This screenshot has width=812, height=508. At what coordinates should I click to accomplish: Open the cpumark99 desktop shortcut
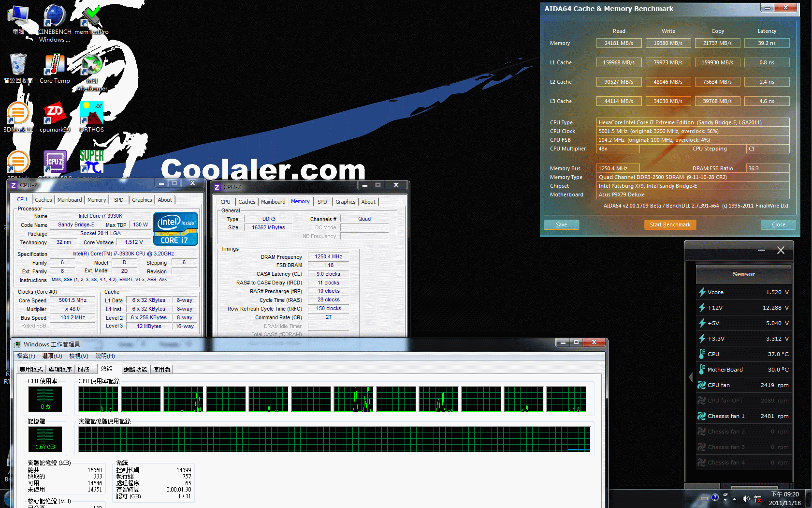pos(55,117)
